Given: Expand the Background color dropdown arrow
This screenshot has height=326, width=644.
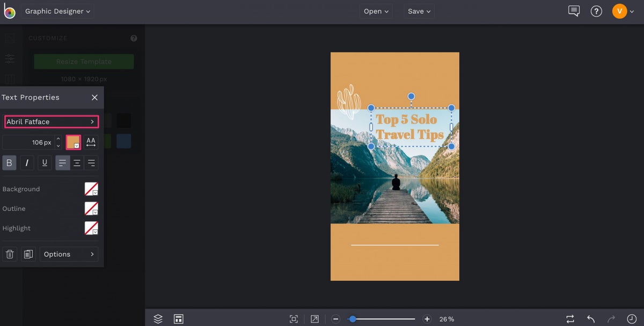Looking at the screenshot, I should pos(94,192).
